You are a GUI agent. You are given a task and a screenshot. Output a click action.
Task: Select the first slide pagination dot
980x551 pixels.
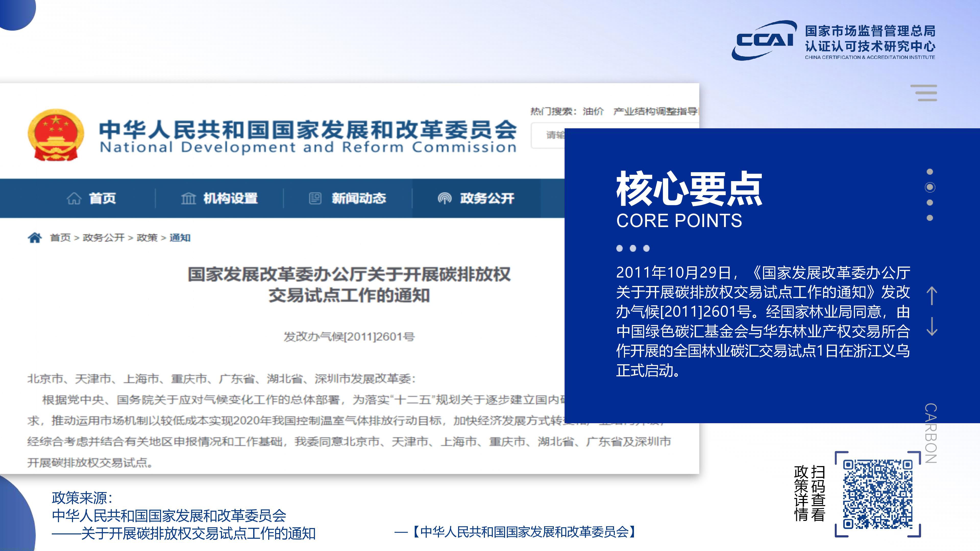tap(930, 171)
